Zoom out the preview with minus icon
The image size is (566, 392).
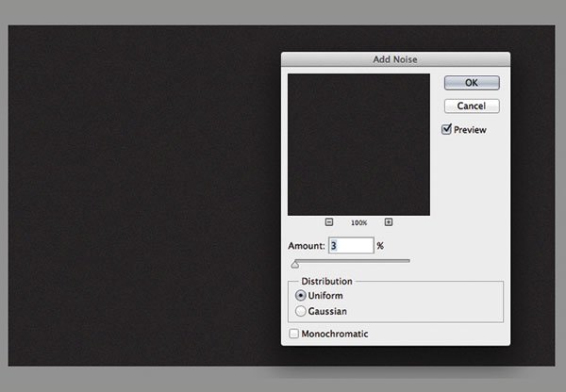(x=329, y=222)
